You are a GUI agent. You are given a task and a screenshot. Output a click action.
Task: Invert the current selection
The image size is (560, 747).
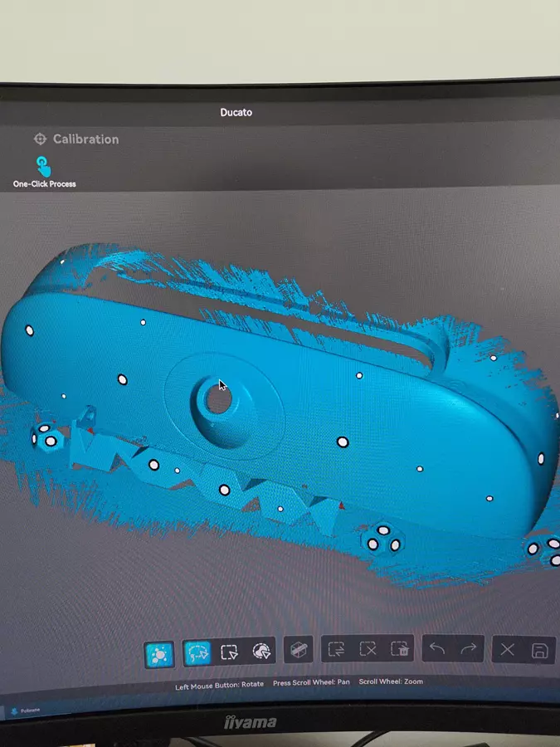(336, 649)
